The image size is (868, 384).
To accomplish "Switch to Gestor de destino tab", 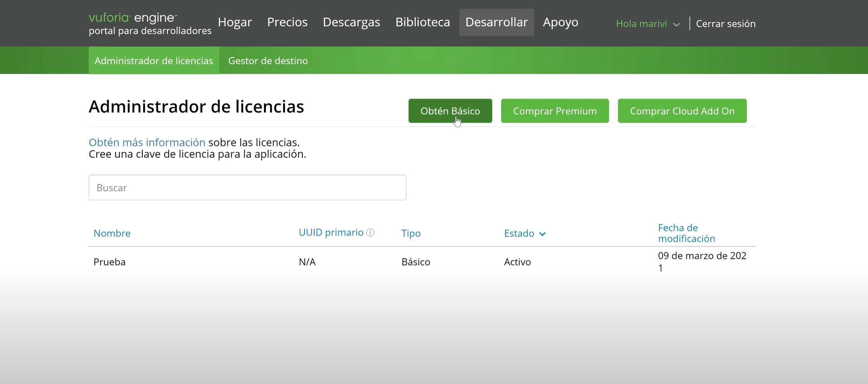I will coord(268,60).
